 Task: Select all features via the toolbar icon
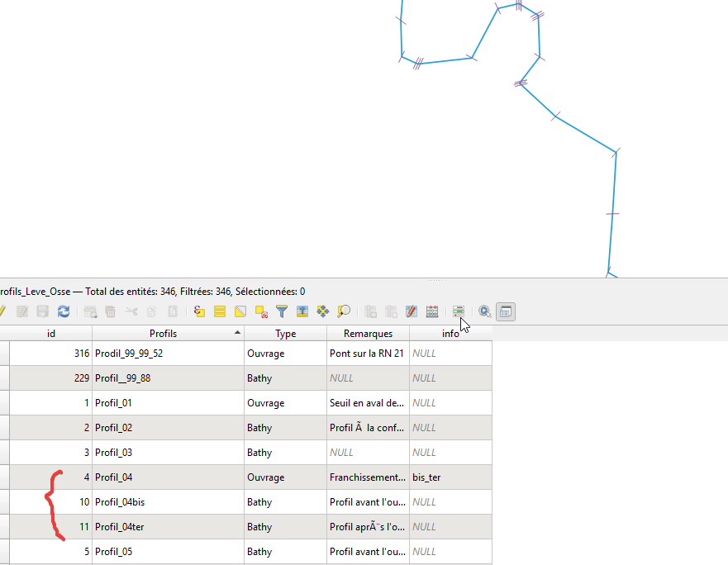click(x=220, y=311)
